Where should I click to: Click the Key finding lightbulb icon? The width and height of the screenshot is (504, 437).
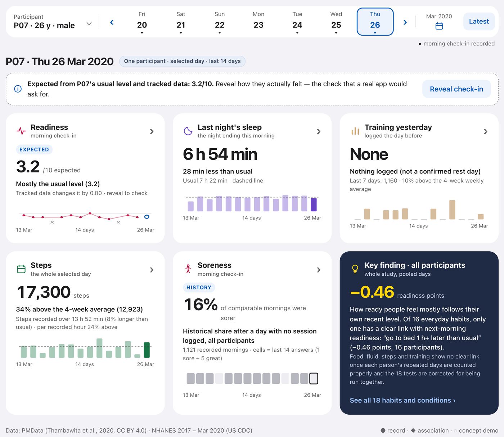[x=355, y=269]
